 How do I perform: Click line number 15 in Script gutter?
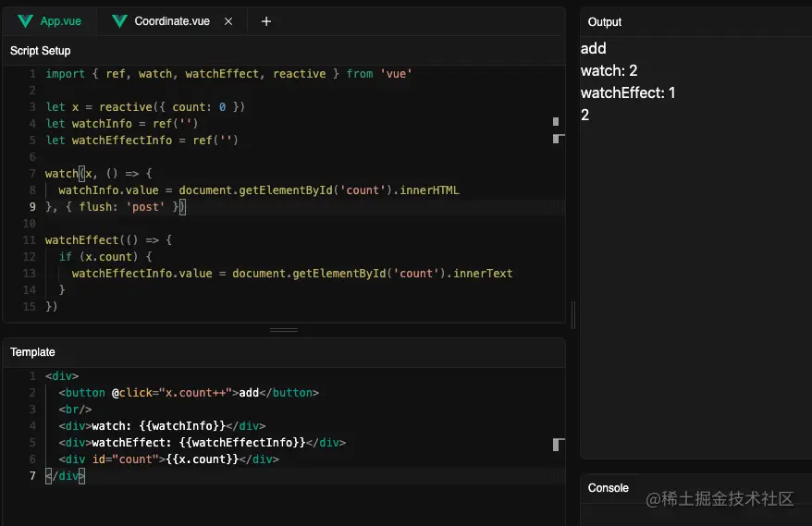coord(30,307)
